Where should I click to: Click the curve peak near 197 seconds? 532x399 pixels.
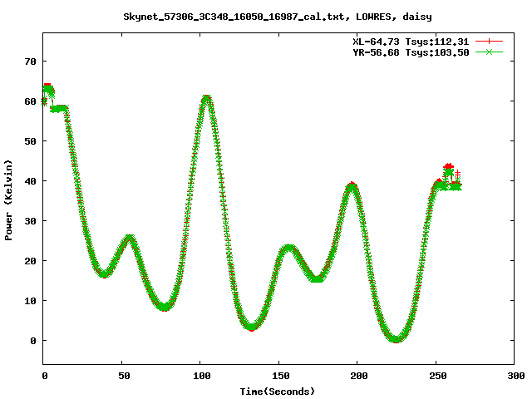[x=352, y=186]
